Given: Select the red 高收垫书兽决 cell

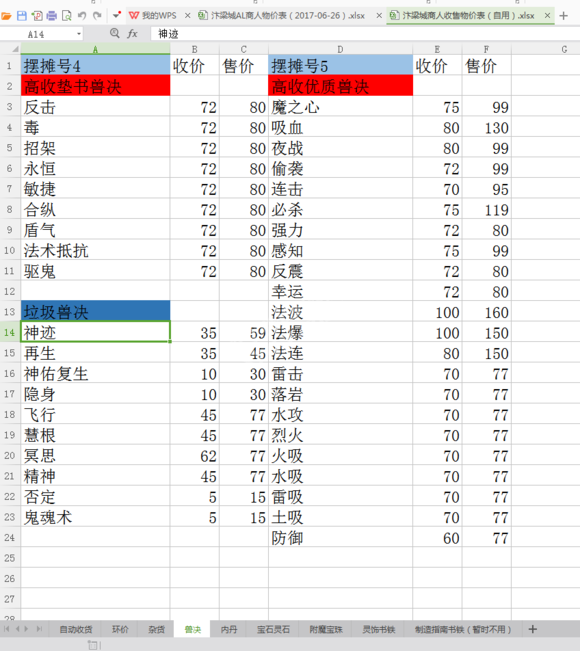Looking at the screenshot, I should pyautogui.click(x=95, y=86).
